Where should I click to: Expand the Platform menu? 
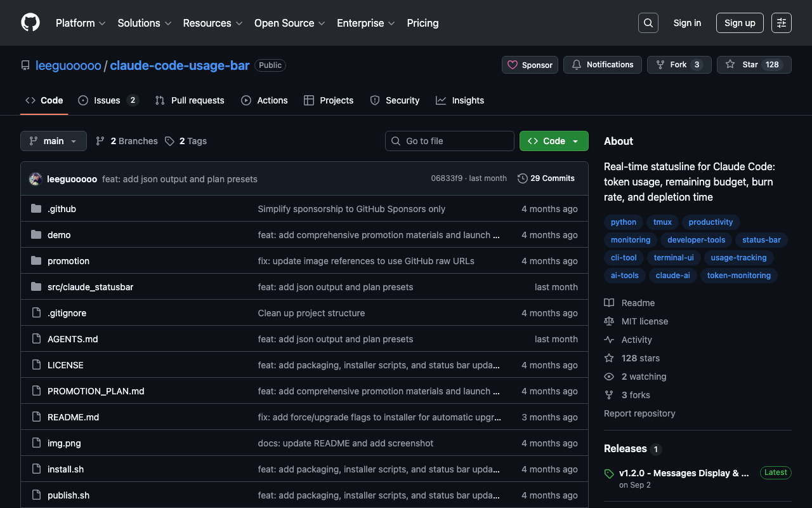tap(81, 23)
